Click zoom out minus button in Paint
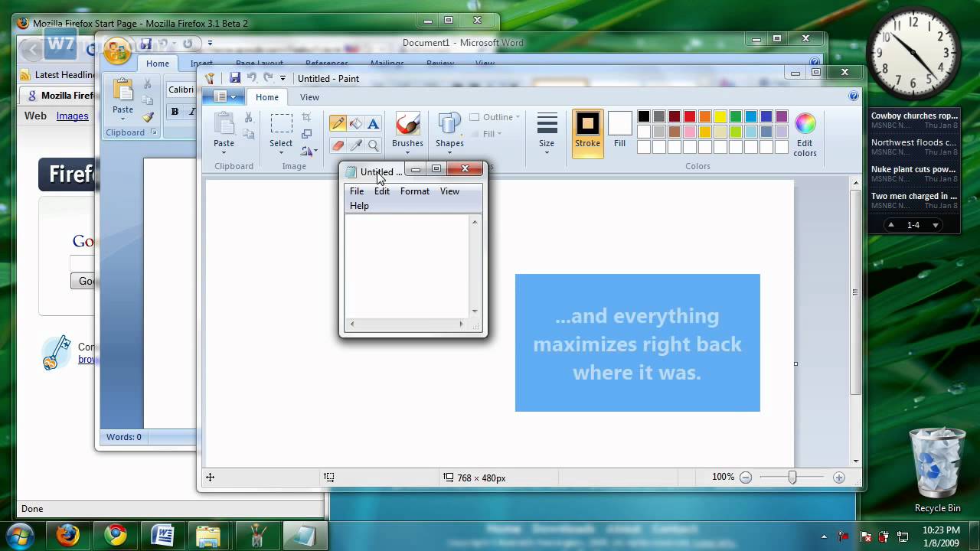This screenshot has width=980, height=551. tap(745, 478)
